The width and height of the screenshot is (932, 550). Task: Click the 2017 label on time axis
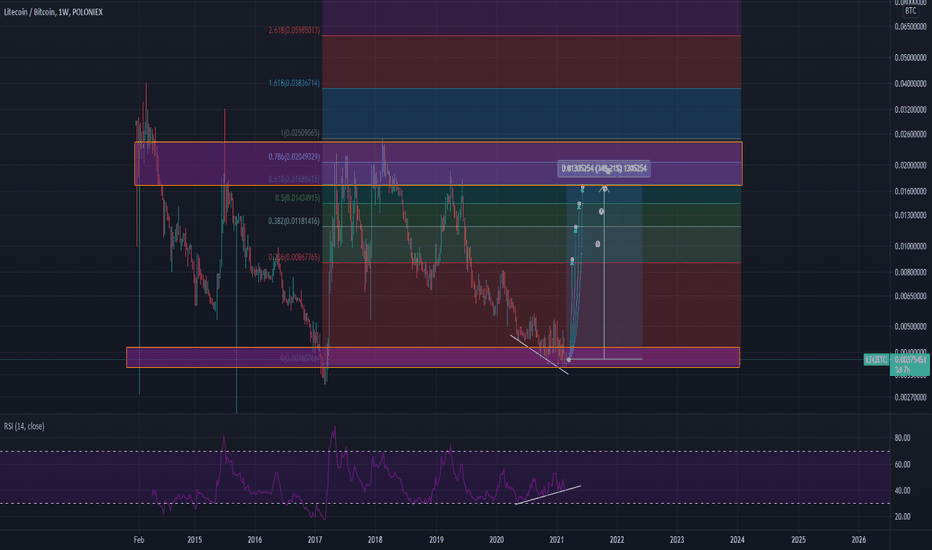coord(315,540)
